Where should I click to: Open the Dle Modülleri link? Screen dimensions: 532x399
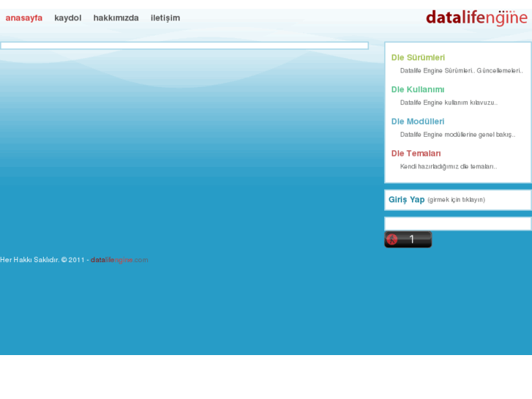417,122
